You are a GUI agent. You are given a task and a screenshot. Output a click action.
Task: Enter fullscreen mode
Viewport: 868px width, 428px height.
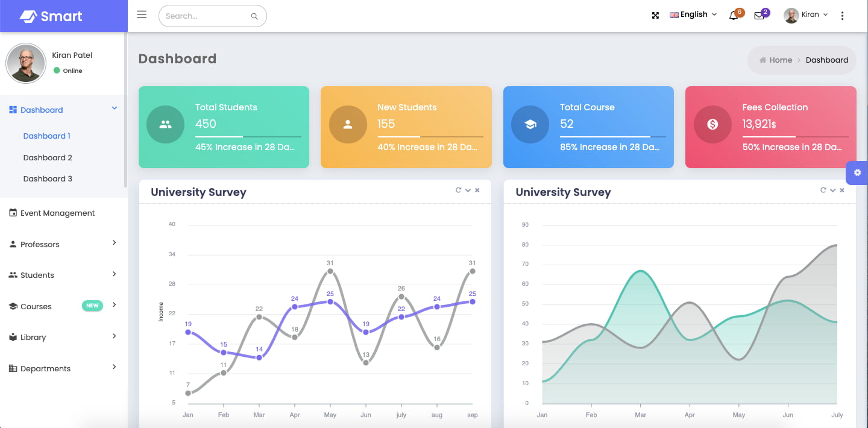655,16
